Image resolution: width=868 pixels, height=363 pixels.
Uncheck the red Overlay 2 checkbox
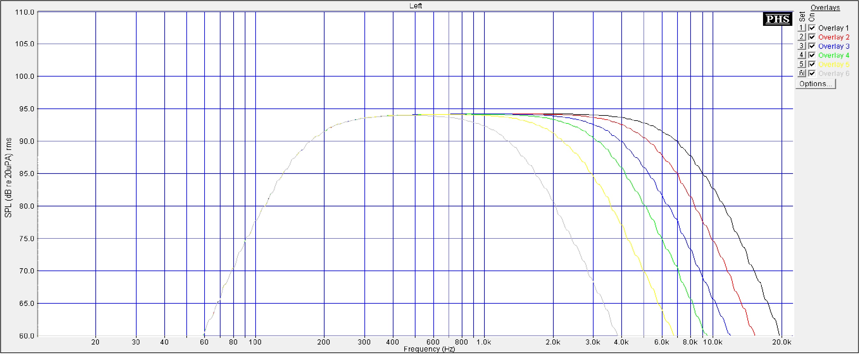812,37
